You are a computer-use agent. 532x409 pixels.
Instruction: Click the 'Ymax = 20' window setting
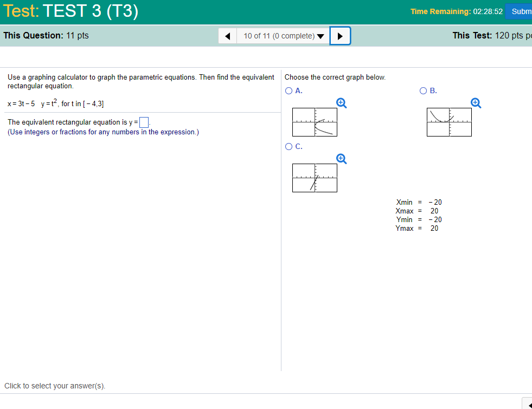[417, 229]
